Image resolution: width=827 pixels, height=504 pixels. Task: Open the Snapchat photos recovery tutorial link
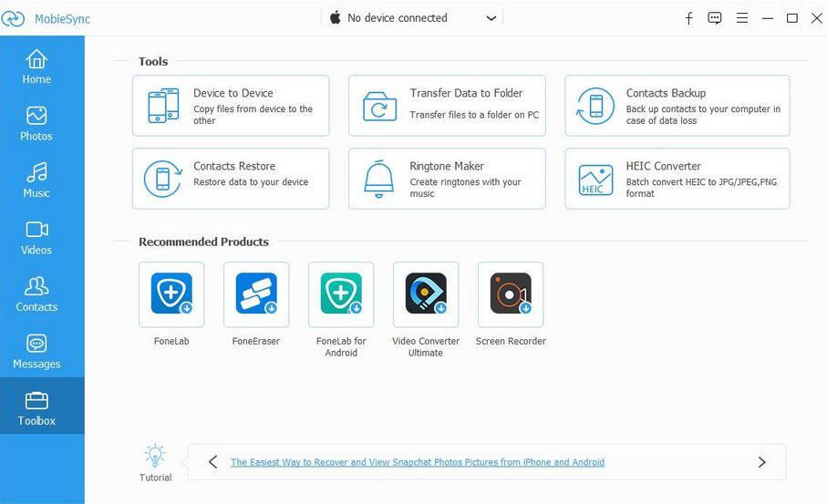tap(418, 462)
